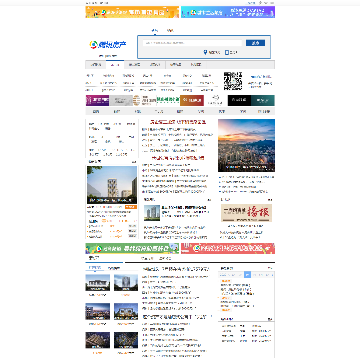Open the first red headline in center column
The image size is (360, 360).
178,122
